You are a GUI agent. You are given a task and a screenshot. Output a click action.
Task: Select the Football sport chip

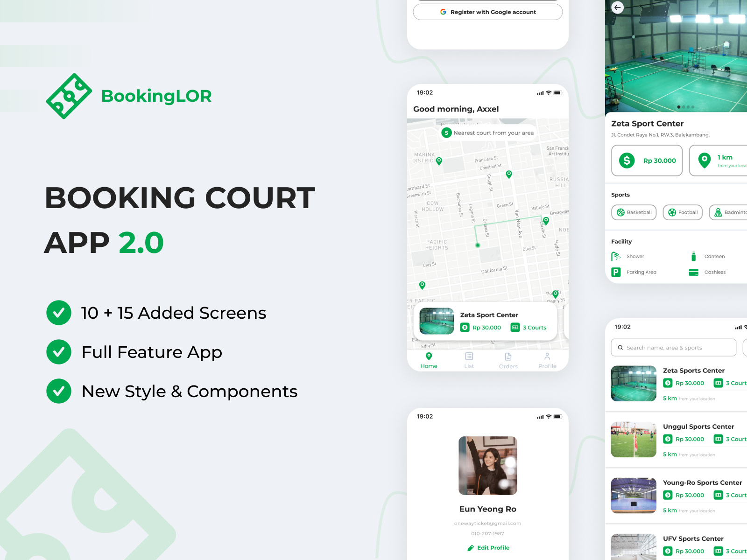pyautogui.click(x=683, y=212)
